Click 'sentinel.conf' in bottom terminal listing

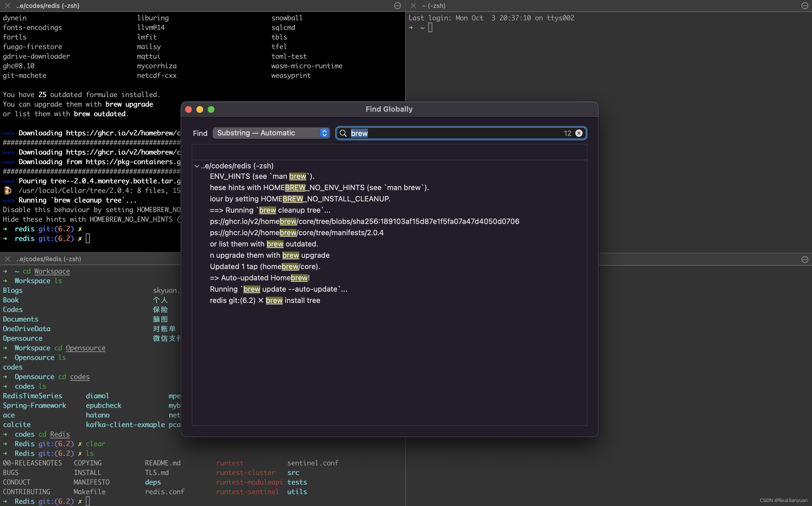pyautogui.click(x=313, y=463)
